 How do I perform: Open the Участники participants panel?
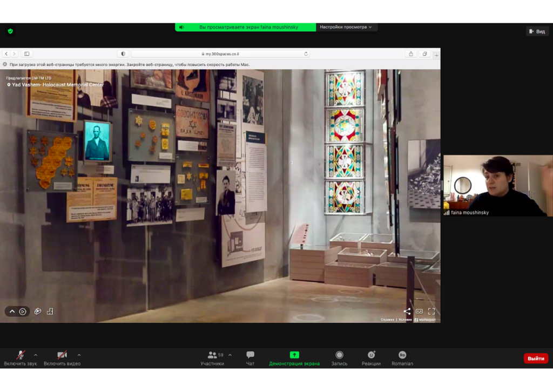(212, 358)
